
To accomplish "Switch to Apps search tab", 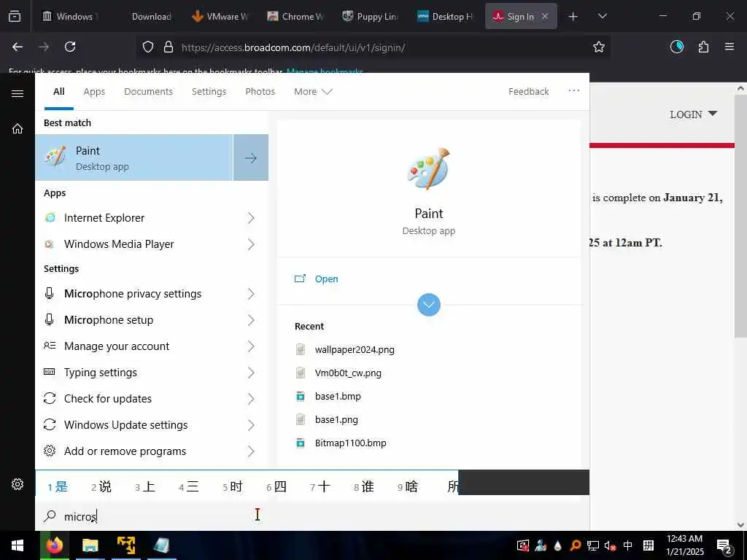I will (x=94, y=91).
